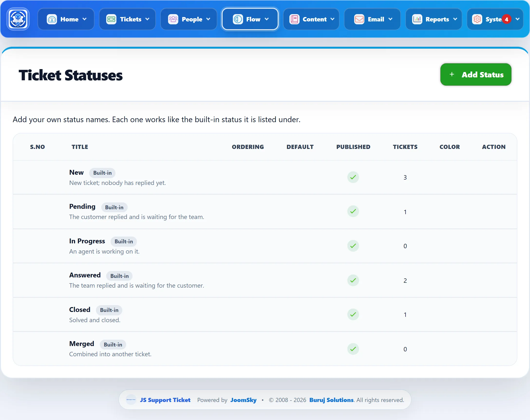Open the Flow menu label
The width and height of the screenshot is (530, 420).
[253, 19]
